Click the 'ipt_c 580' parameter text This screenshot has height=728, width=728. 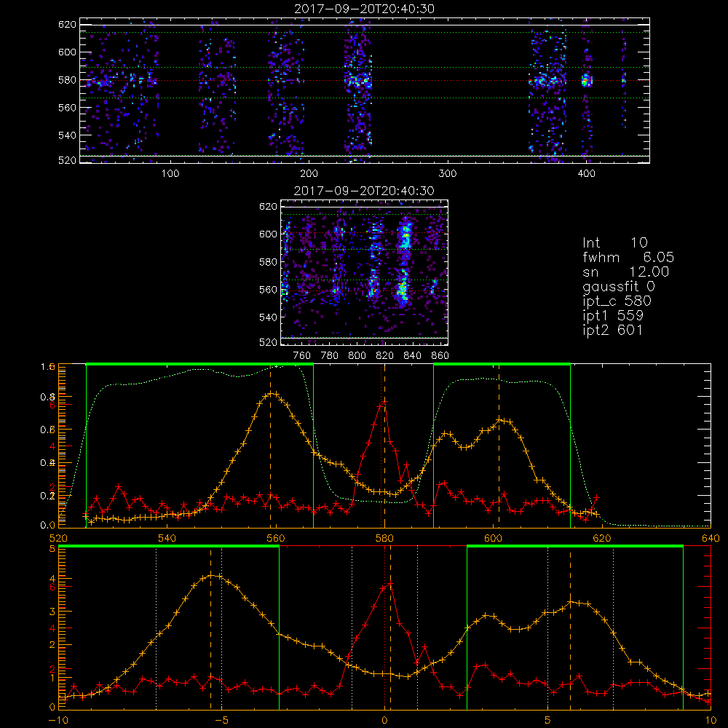tap(617, 301)
